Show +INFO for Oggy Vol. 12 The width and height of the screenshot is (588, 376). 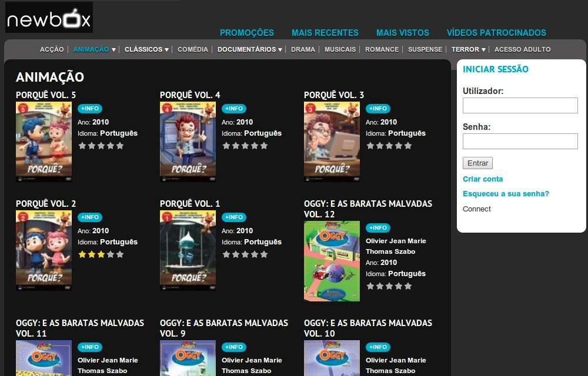click(378, 228)
